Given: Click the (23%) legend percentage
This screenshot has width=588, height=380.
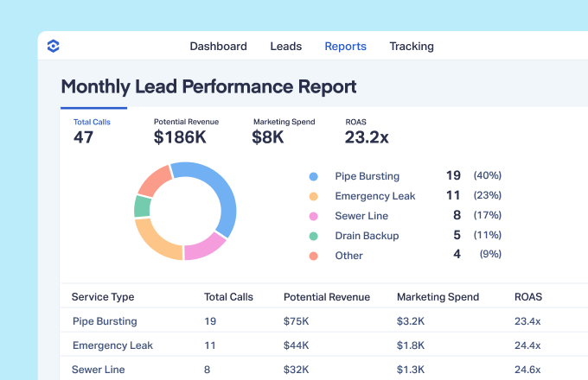Looking at the screenshot, I should click(x=488, y=195).
